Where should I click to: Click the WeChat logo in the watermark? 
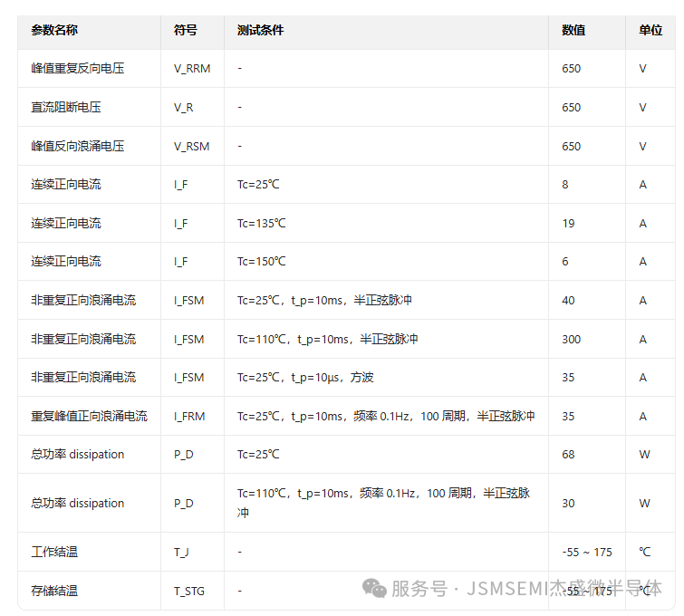[x=374, y=589]
